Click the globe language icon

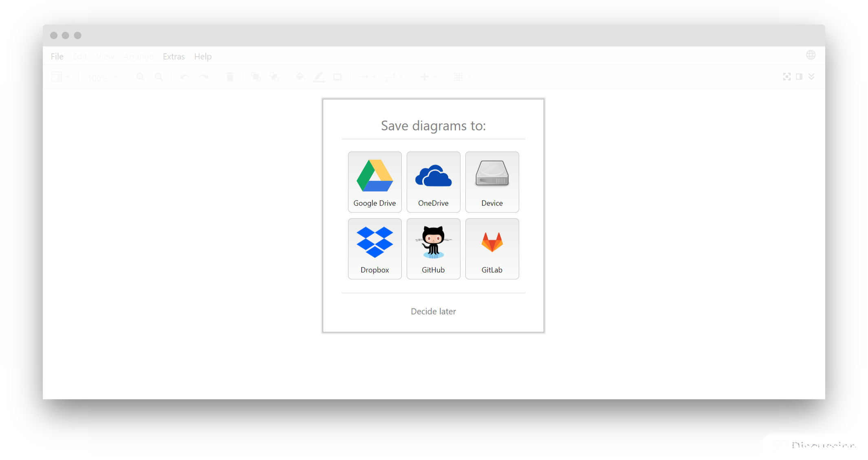[811, 55]
